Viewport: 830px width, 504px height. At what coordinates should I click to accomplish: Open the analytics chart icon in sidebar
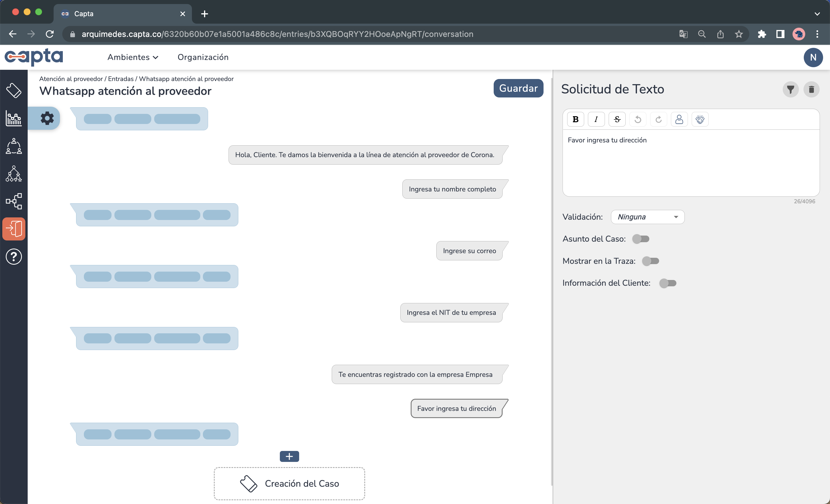14,118
